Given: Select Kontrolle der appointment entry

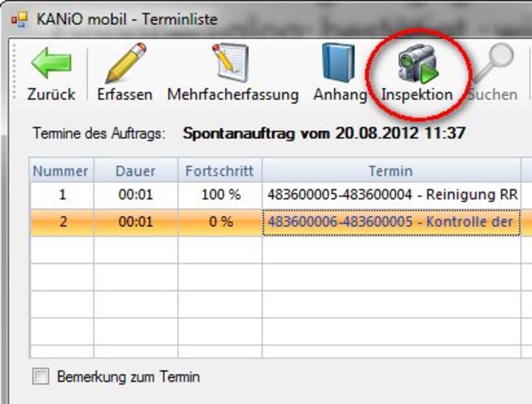Looking at the screenshot, I should [x=391, y=222].
